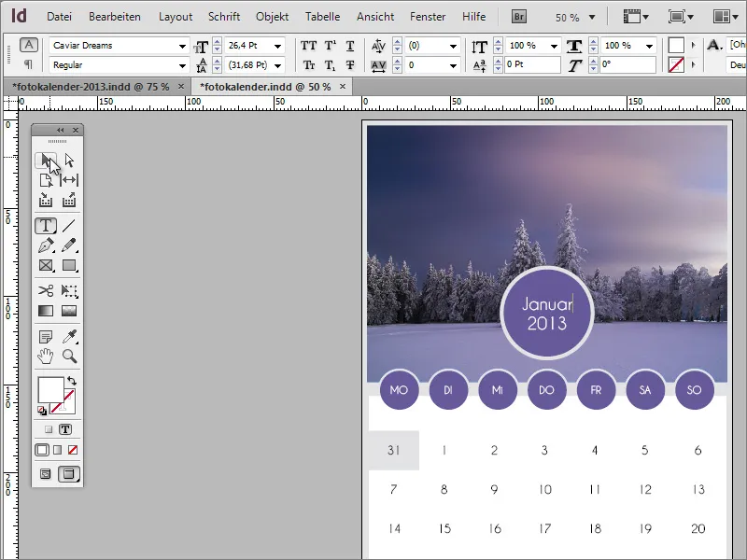
Task: Toggle Underline formatting
Action: tap(350, 46)
